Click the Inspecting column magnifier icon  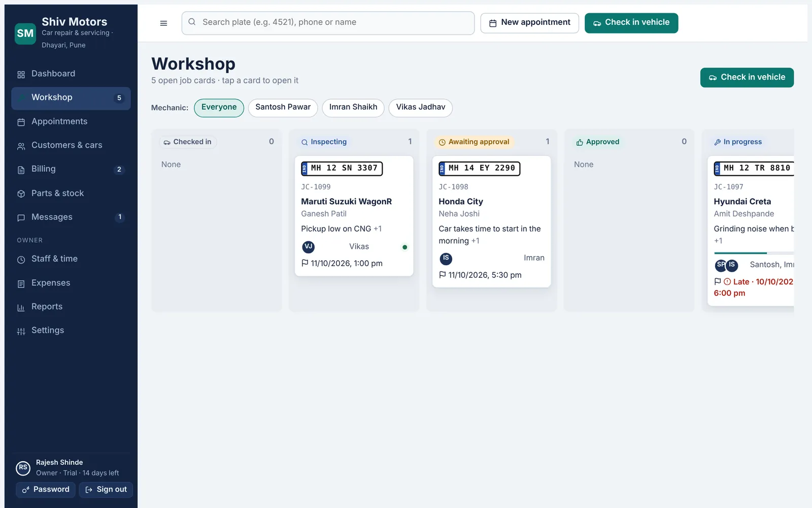(x=304, y=142)
